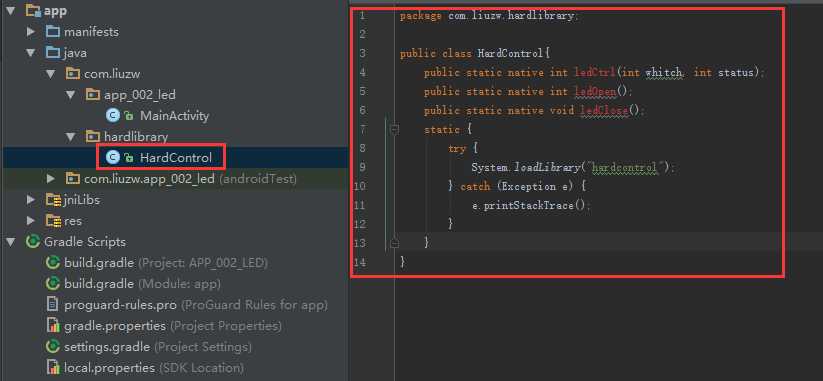Click the app_002_led package icon
This screenshot has height=381, width=823.
tap(92, 95)
